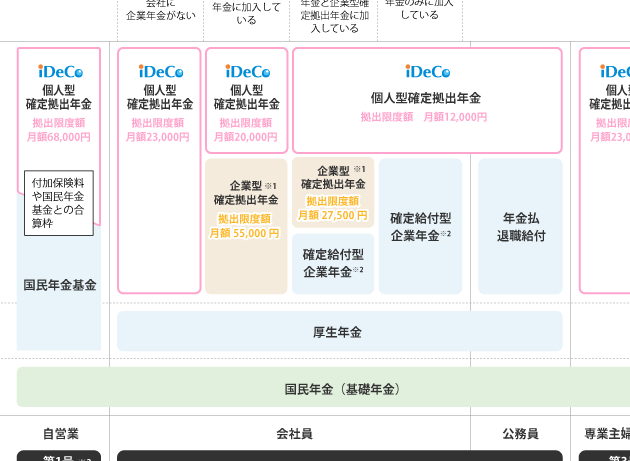The height and width of the screenshot is (461, 630).
Task: Click the 付加保険料や国民年金基金との合算枠 note box
Action: pyautogui.click(x=59, y=203)
